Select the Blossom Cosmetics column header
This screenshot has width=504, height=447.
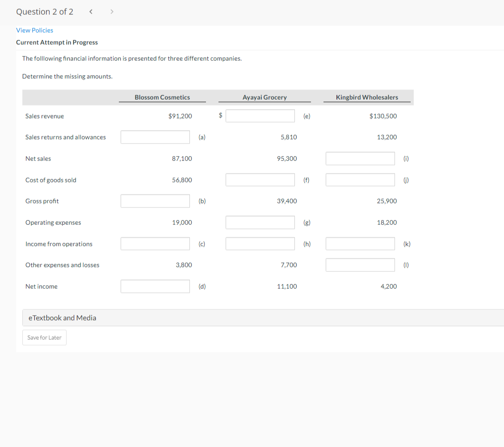(162, 97)
